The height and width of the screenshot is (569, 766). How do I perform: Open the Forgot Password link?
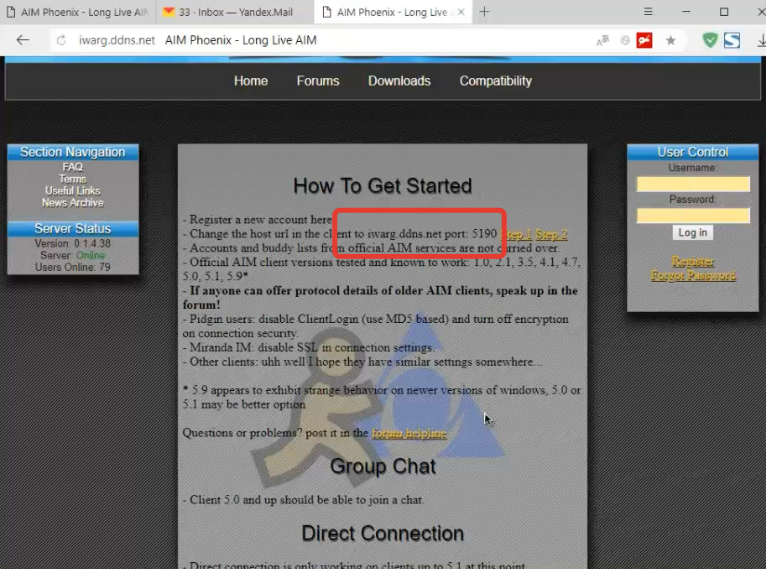coord(692,275)
